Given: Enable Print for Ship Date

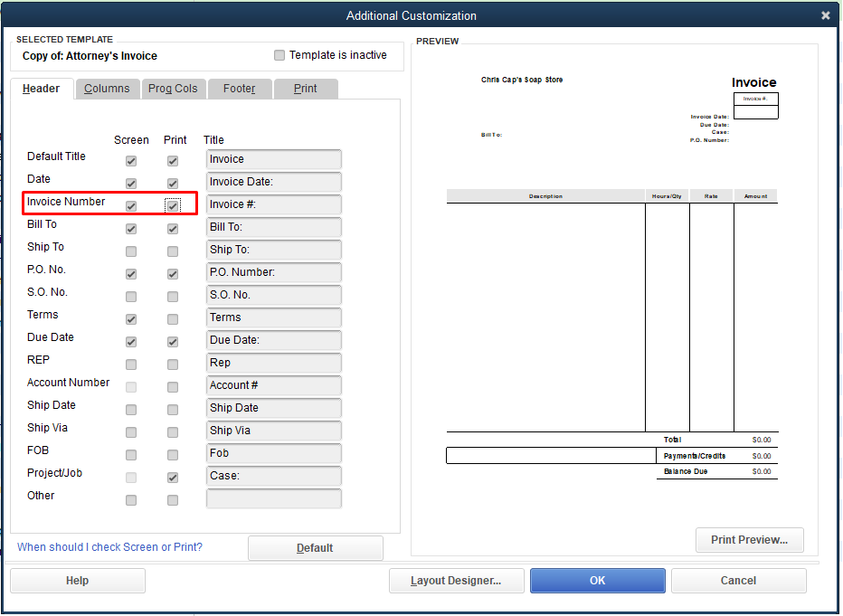Looking at the screenshot, I should tap(173, 409).
